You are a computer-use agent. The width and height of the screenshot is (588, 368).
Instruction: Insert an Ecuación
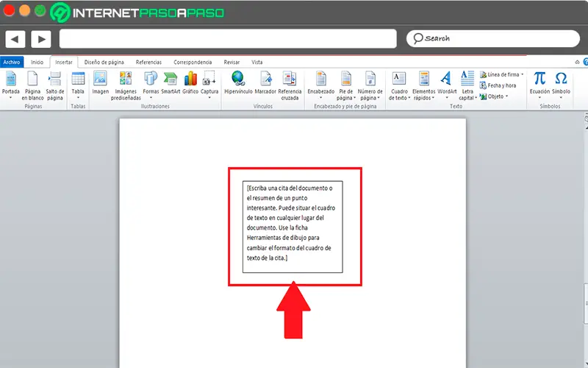[x=539, y=85]
